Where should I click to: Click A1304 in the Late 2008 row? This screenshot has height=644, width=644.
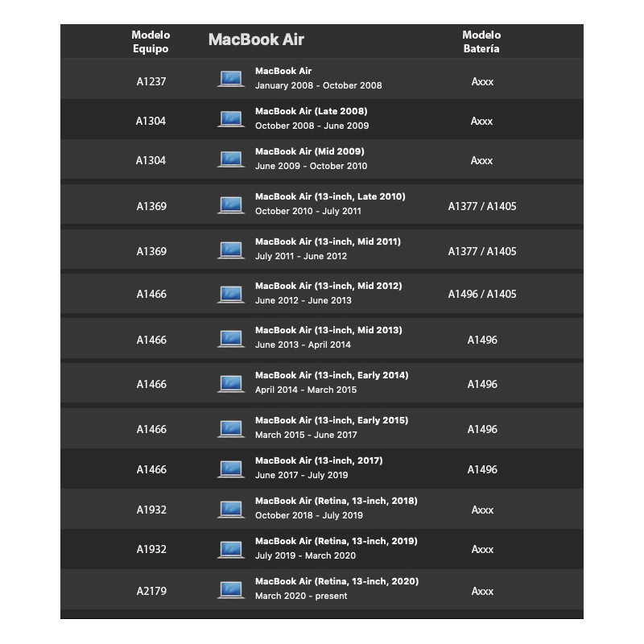tap(151, 122)
